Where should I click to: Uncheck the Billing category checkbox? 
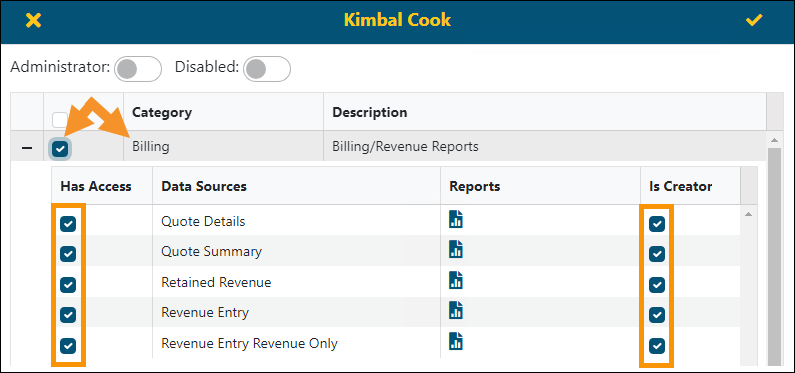60,148
